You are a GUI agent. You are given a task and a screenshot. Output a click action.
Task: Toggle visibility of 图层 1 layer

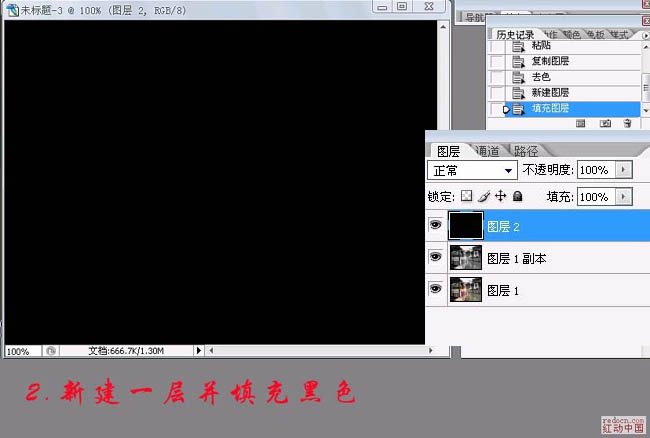(x=435, y=290)
